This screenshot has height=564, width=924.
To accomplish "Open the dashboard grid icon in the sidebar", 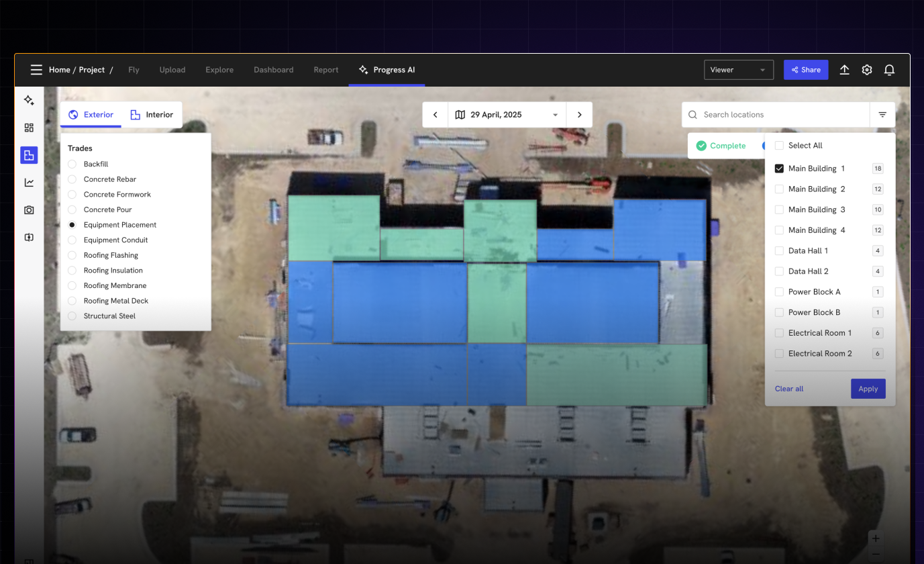I will pyautogui.click(x=29, y=127).
